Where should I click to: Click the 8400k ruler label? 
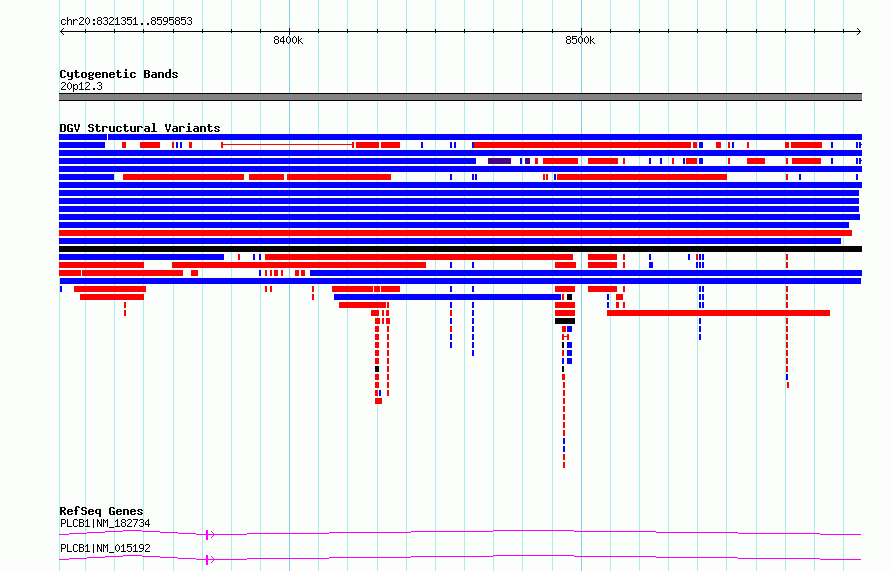point(288,40)
